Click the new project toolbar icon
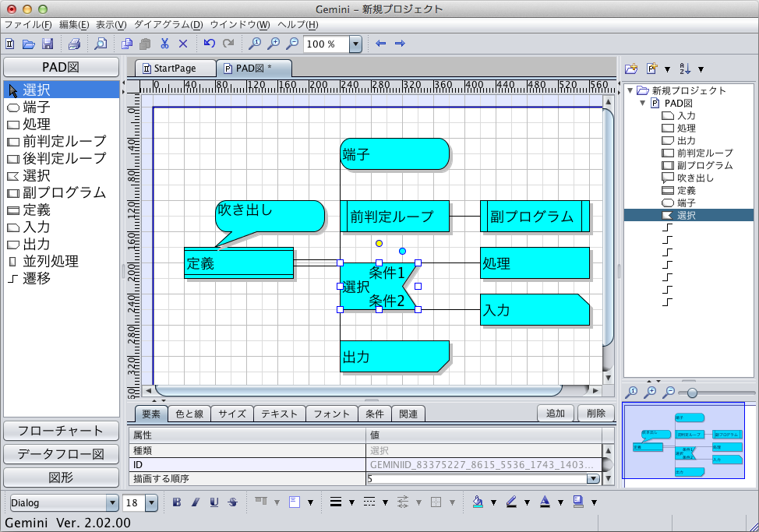Screen dimensions: 759x532 (x=9, y=44)
